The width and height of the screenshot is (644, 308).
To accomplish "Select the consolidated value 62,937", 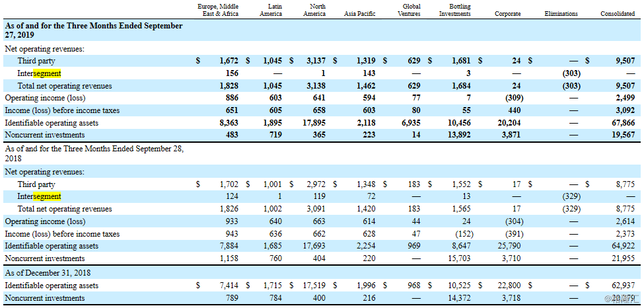I will click(622, 286).
